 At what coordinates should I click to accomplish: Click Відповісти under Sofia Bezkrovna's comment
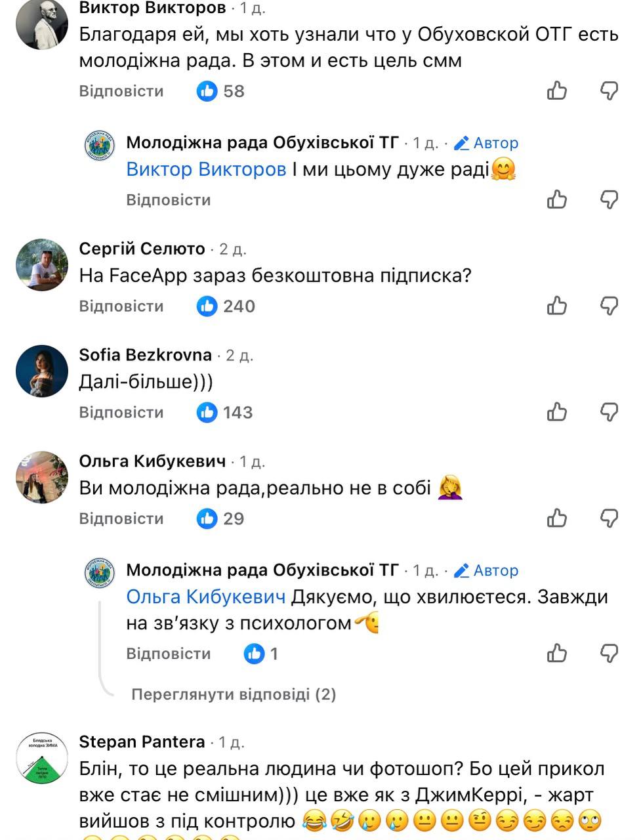point(121,412)
